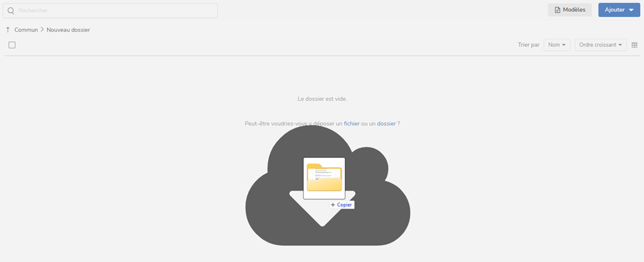Click the "dossier" upload link
Image resolution: width=644 pixels, height=262 pixels.
386,124
